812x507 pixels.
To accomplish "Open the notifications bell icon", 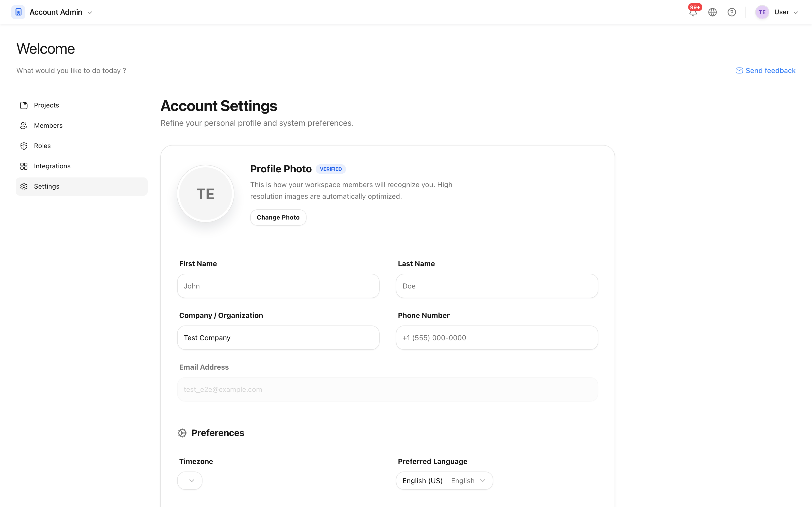I will click(693, 12).
